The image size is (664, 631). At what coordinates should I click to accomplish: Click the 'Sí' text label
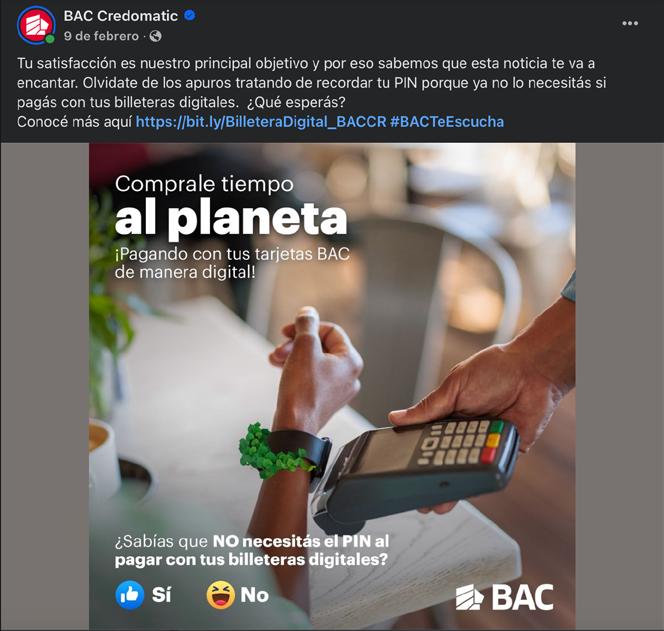pyautogui.click(x=161, y=595)
